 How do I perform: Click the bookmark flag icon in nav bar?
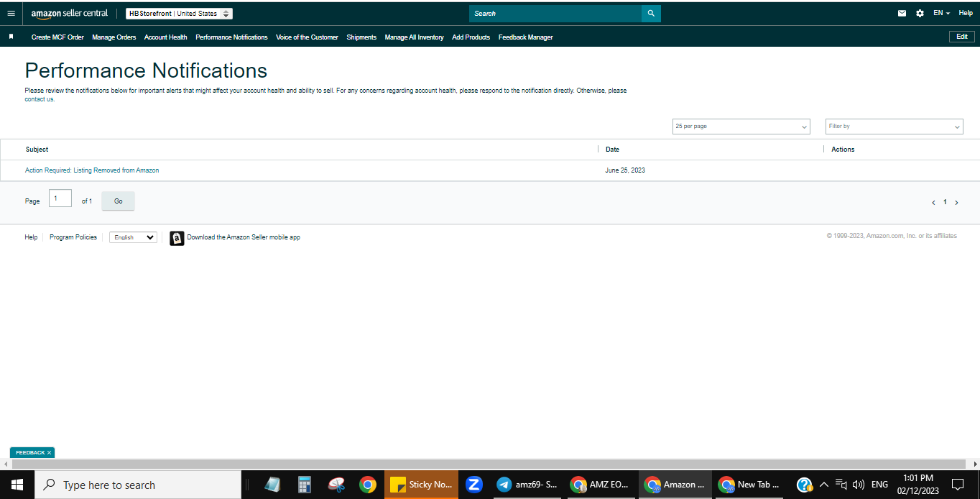(11, 37)
